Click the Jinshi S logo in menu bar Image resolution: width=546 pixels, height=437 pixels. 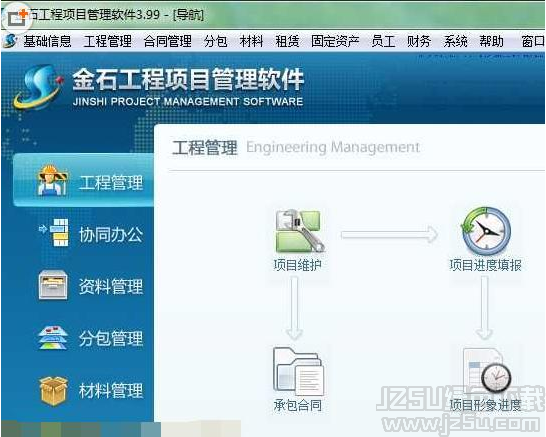[10, 40]
